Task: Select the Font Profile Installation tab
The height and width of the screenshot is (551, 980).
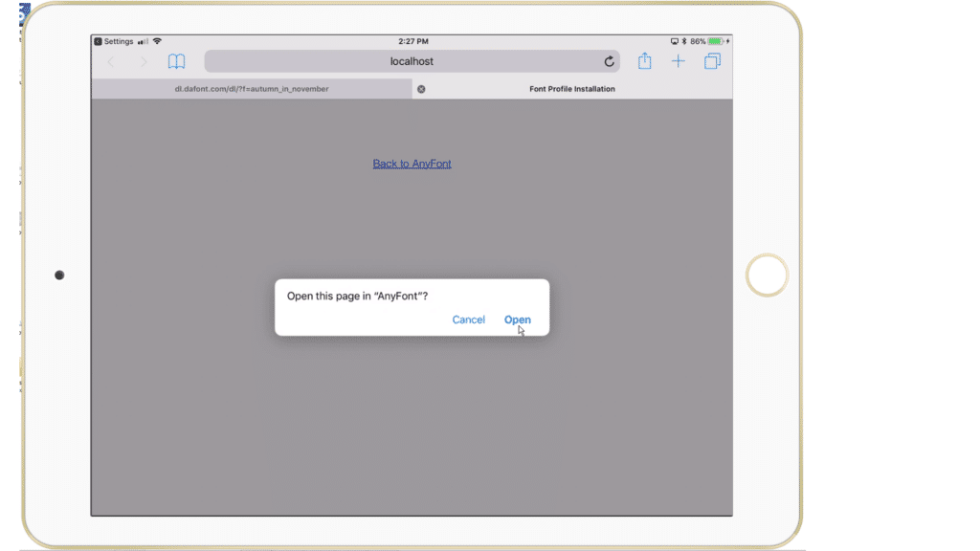Action: [x=572, y=89]
